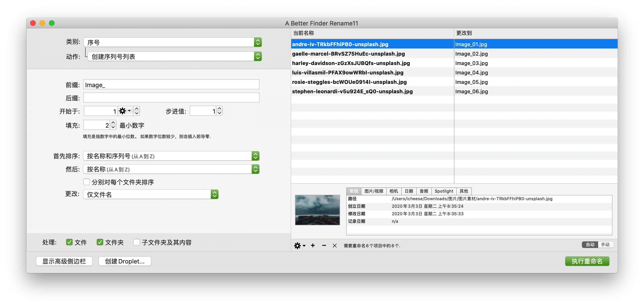Decrease the step value with down stepper arrow
This screenshot has width=644, height=308.
[x=219, y=113]
